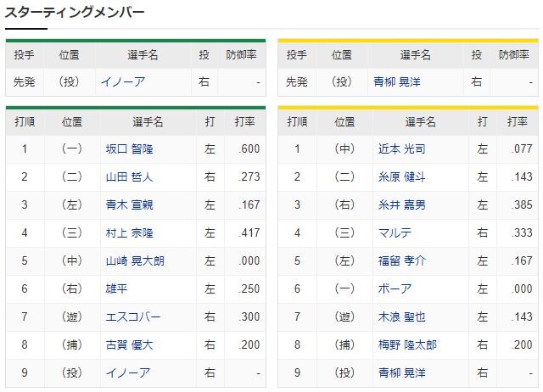Select スターティングメンバー section heading
This screenshot has width=543, height=392.
75,13
